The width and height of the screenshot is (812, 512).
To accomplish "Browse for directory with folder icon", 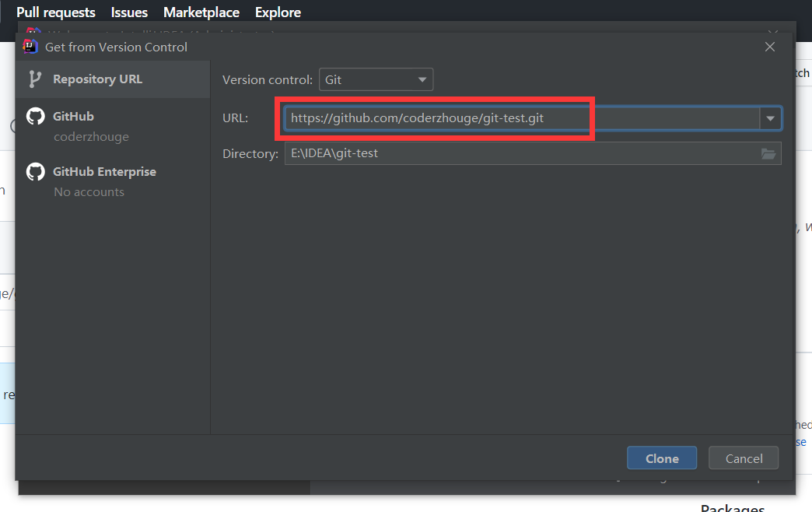I will point(768,153).
